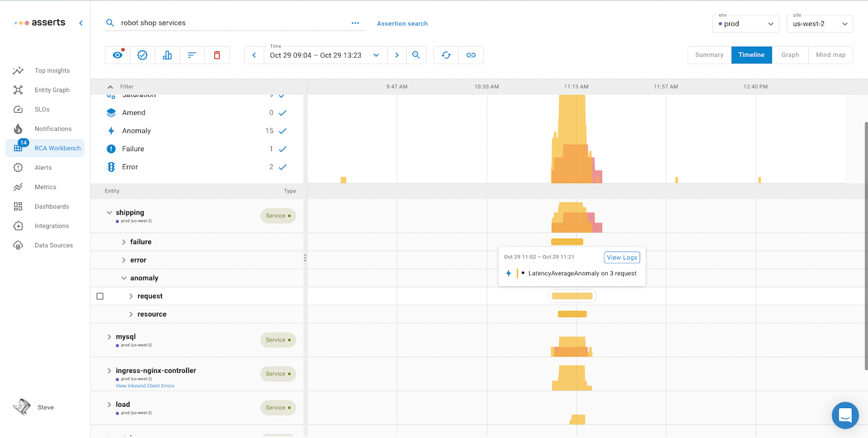Toggle the Anomaly filter checkmark
The image size is (868, 438).
[282, 131]
